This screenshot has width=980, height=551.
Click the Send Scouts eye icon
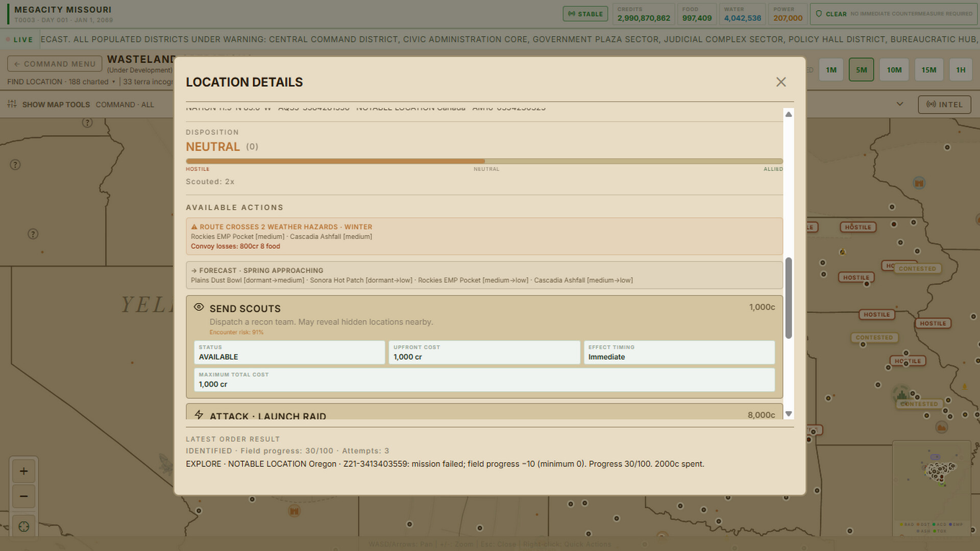point(199,307)
